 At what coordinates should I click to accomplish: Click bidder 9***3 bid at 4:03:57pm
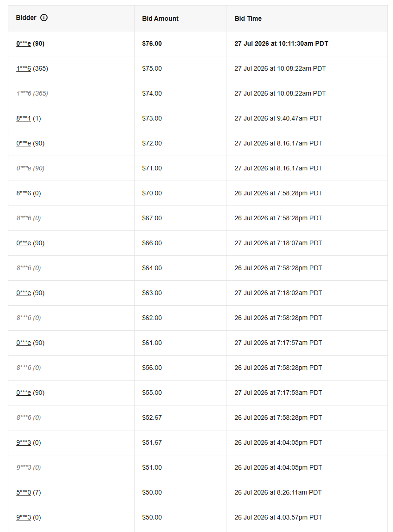tap(24, 517)
